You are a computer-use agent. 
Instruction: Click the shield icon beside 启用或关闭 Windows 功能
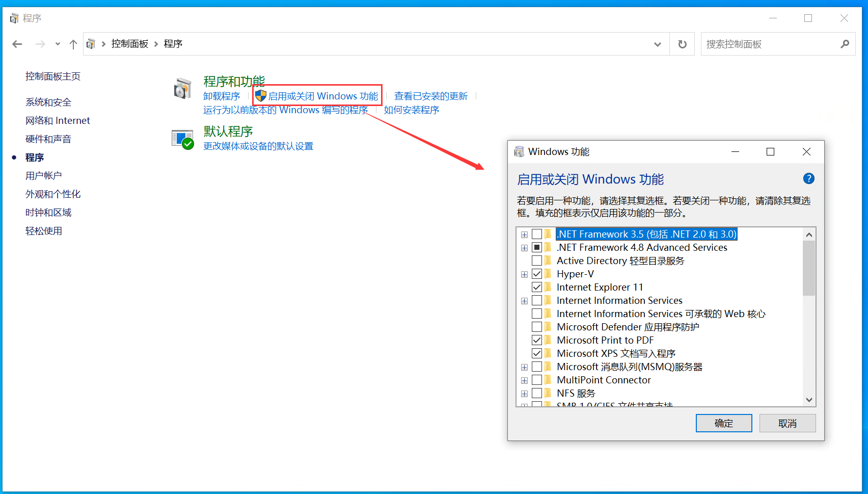click(261, 96)
